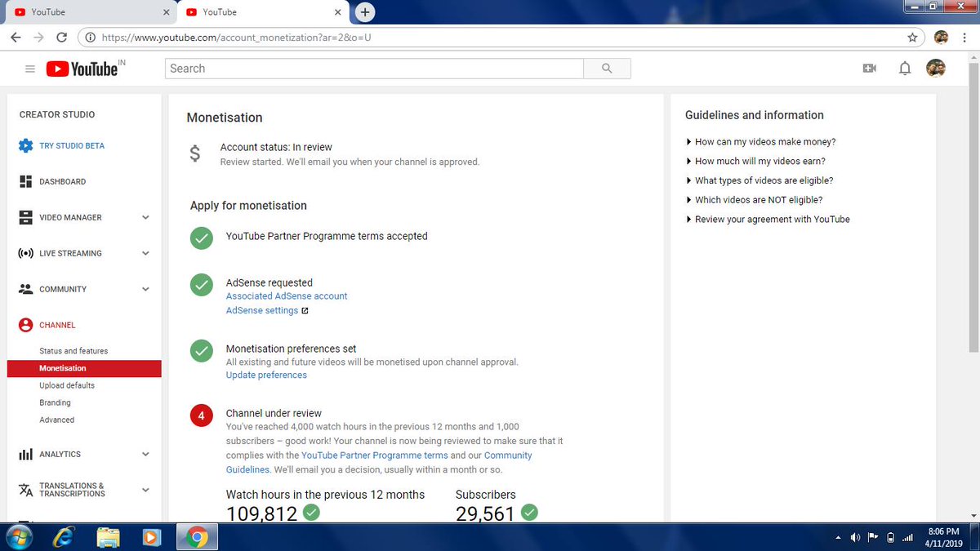
Task: Open the AdSense settings link
Action: tap(262, 311)
